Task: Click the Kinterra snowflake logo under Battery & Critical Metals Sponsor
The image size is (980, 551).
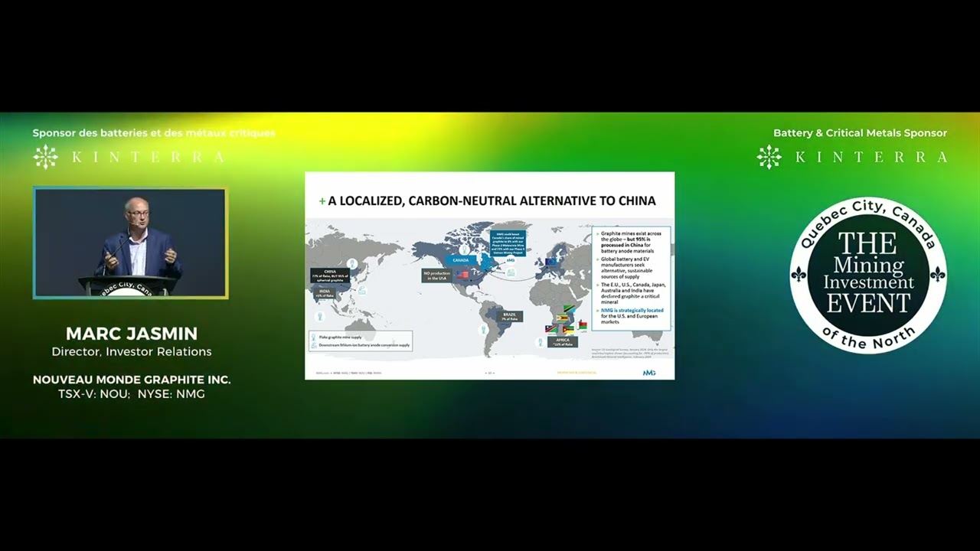Action: coord(769,157)
